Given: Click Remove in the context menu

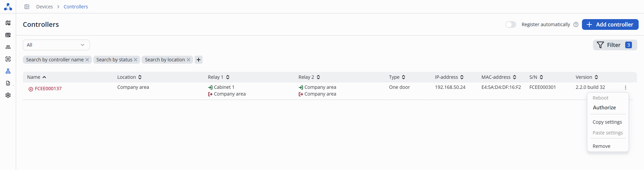Looking at the screenshot, I should [601, 146].
